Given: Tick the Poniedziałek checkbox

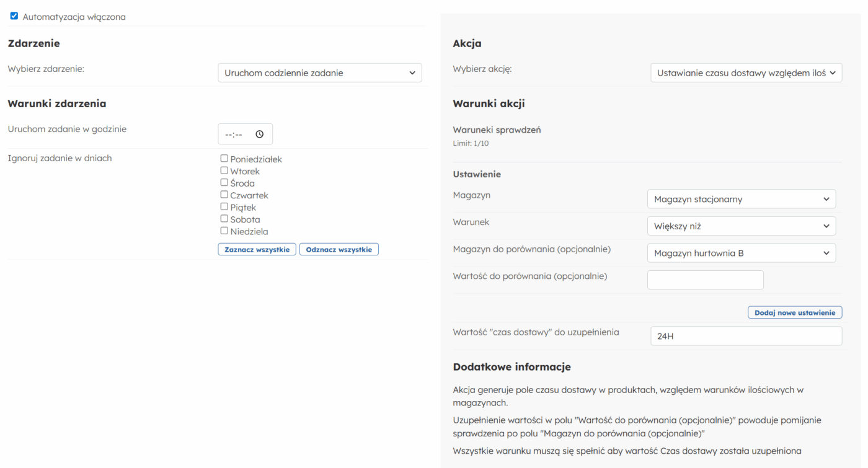Looking at the screenshot, I should (x=224, y=159).
